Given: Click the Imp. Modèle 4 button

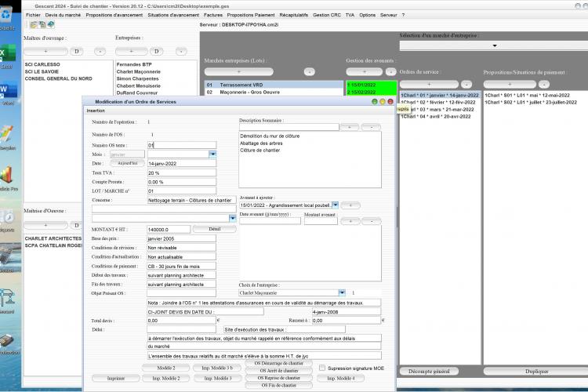Looking at the screenshot, I should pos(340,379).
